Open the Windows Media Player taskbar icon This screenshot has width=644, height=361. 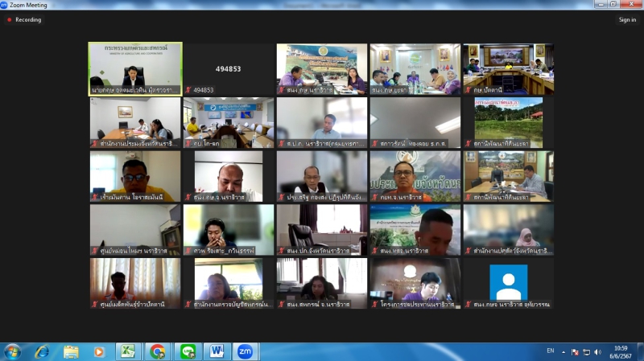click(x=99, y=351)
